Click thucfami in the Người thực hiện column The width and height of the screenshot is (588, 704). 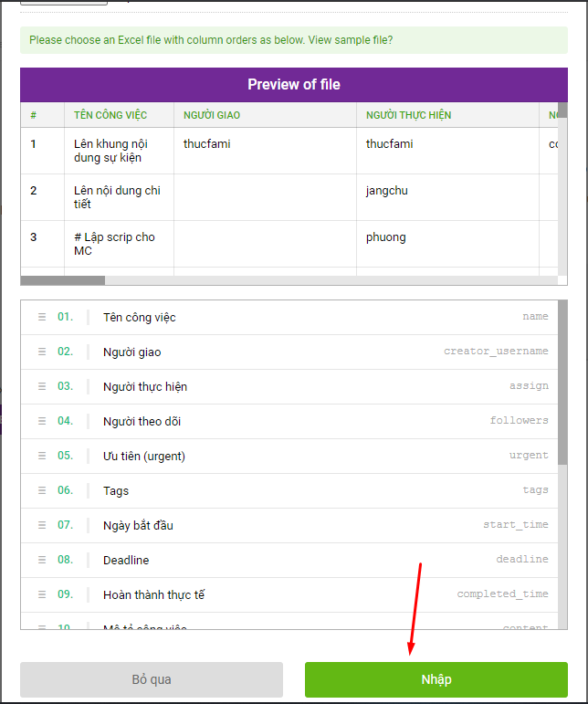click(390, 143)
